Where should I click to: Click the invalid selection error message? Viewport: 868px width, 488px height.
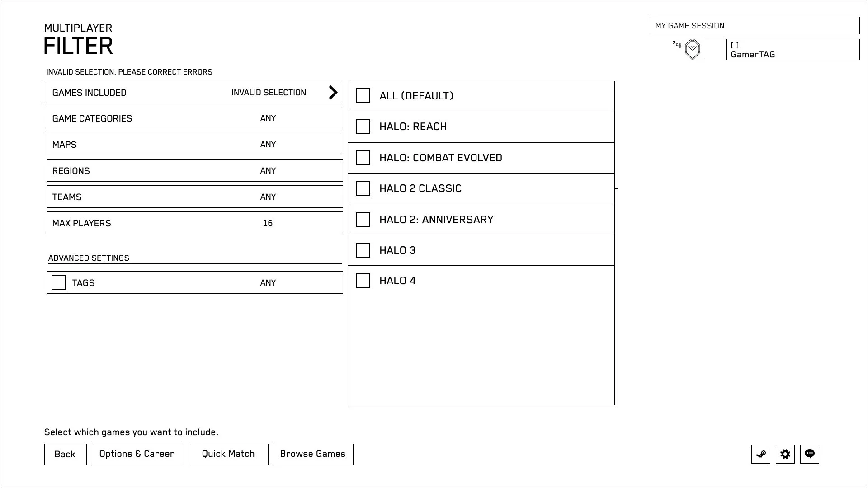coord(129,72)
